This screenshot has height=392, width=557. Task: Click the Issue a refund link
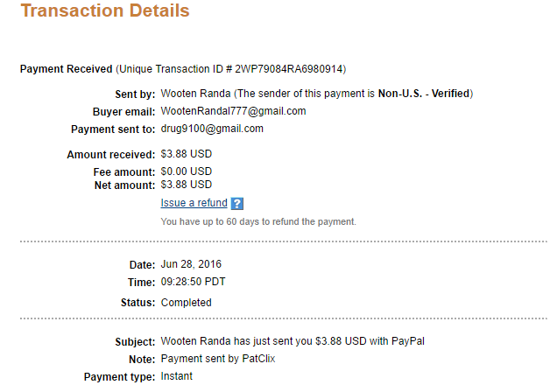pyautogui.click(x=194, y=203)
